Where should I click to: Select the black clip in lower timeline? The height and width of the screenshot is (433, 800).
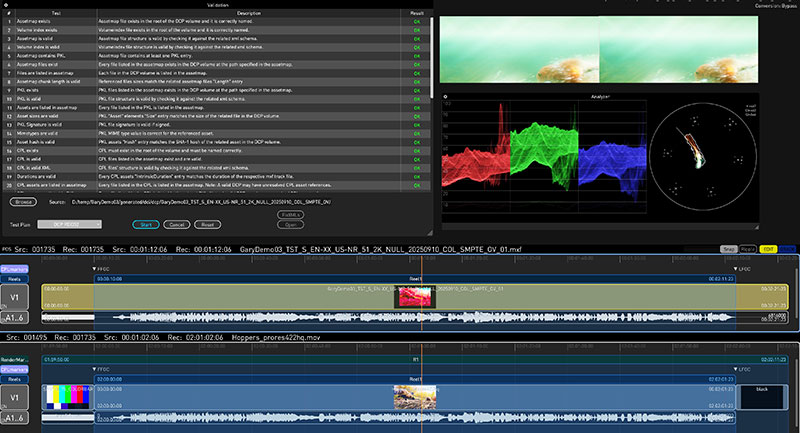[x=761, y=397]
